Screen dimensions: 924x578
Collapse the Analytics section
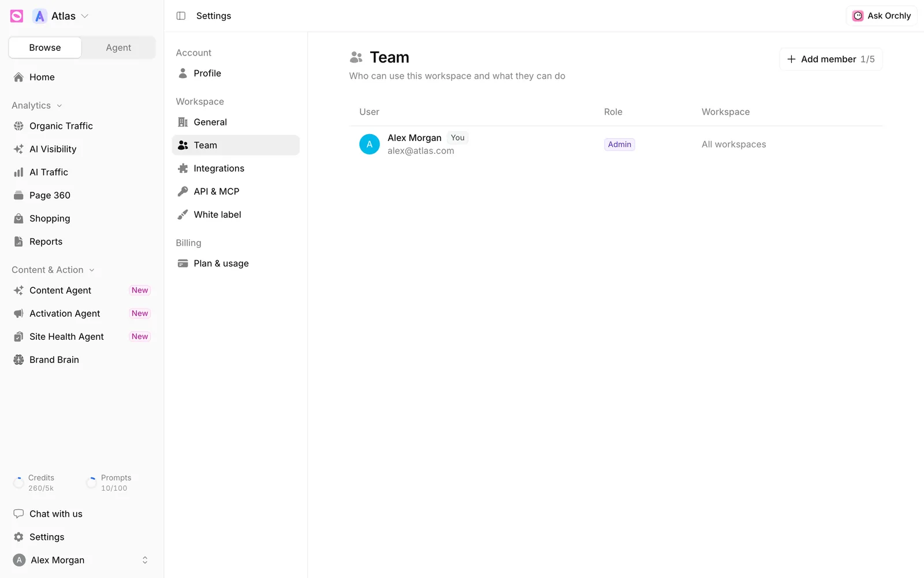pos(37,105)
